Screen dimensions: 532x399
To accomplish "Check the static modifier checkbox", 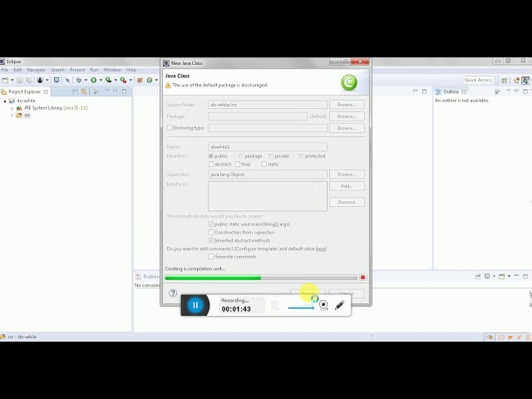I will (264, 165).
